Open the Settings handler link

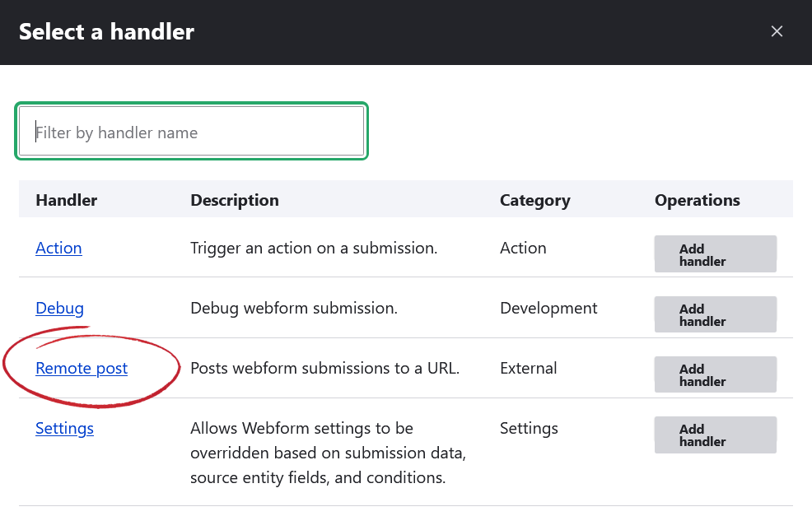(x=64, y=429)
